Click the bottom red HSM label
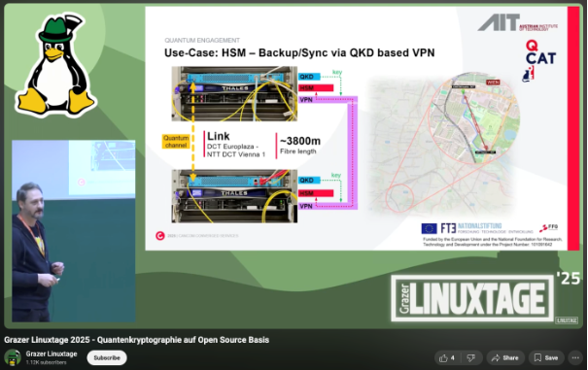This screenshot has width=588, height=370. pos(316,193)
